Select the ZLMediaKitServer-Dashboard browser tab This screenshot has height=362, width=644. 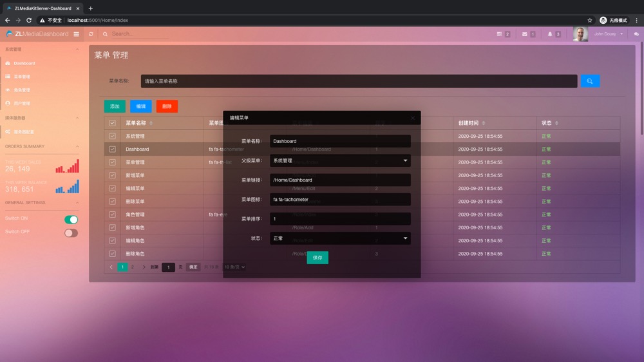(x=43, y=8)
